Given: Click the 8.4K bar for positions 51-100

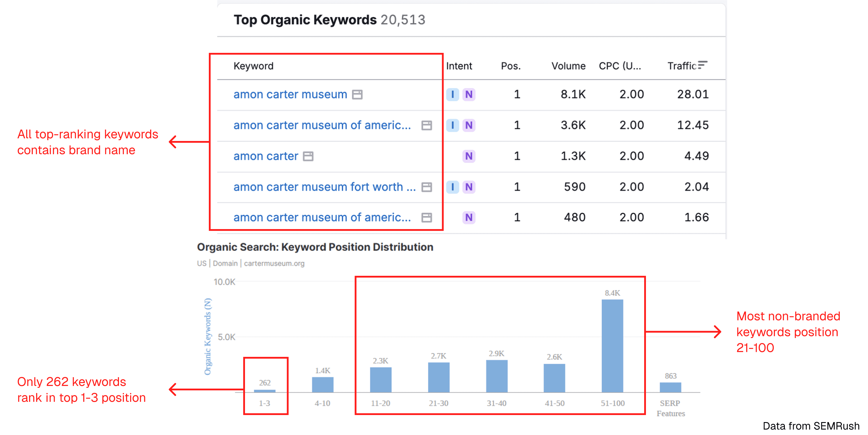Looking at the screenshot, I should point(612,346).
